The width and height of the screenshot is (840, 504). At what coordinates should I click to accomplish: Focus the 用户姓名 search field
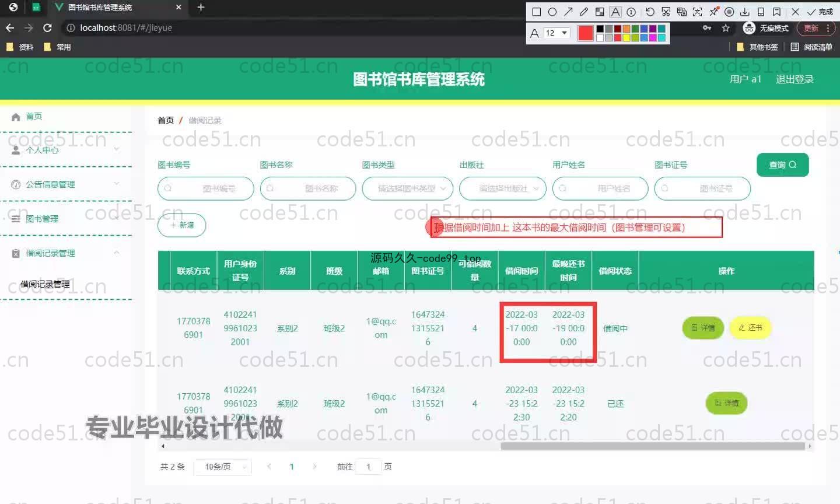(x=600, y=188)
